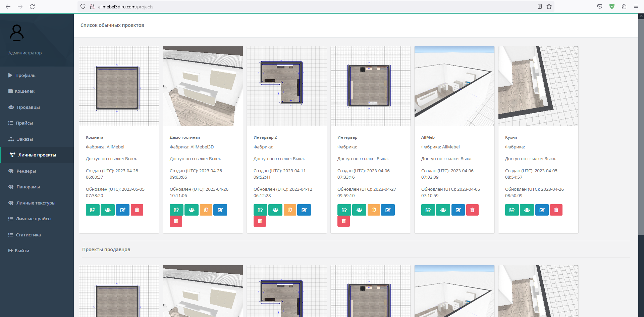Click the green share icon for Комната project

coord(93,210)
